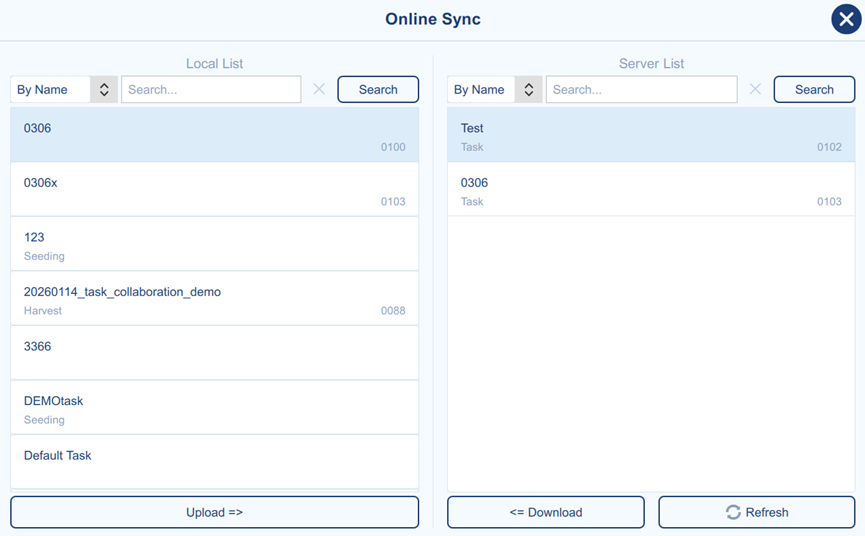The image size is (865, 536).
Task: Clear the Local List search field
Action: tap(319, 89)
